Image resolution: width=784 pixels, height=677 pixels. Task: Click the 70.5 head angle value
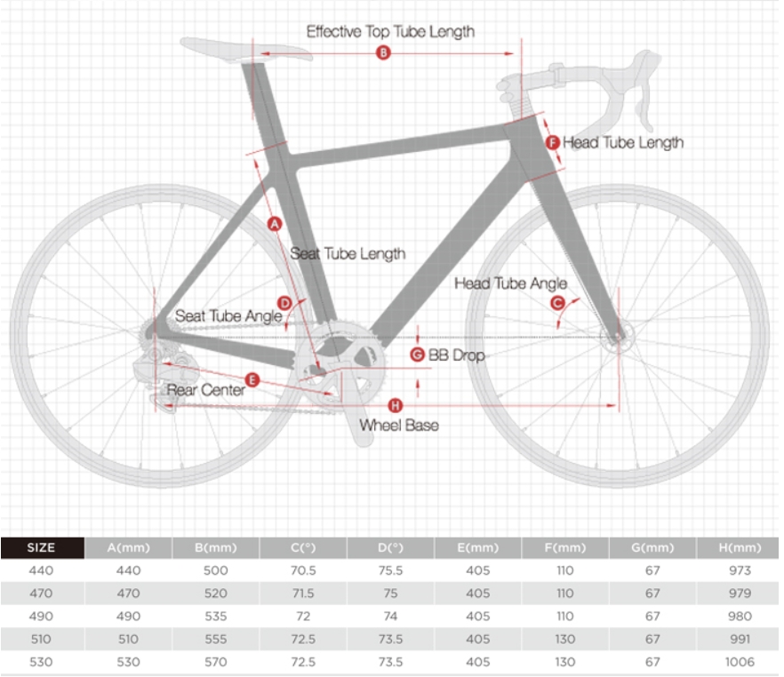coord(303,570)
